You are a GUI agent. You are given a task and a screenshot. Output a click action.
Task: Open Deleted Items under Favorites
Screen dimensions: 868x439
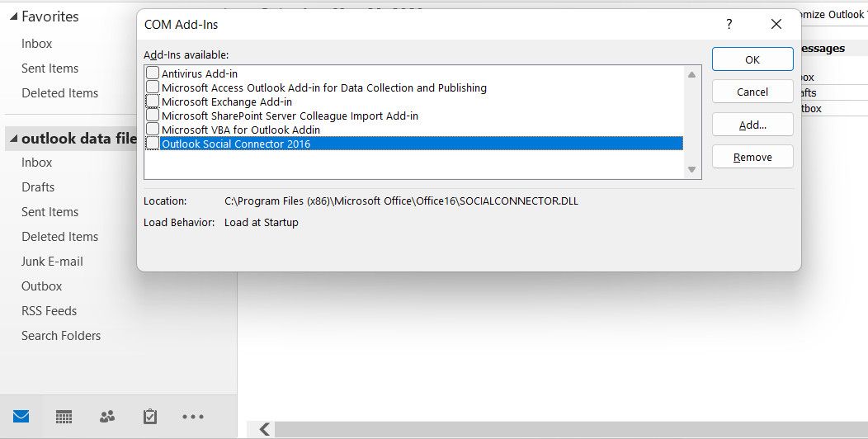point(59,93)
